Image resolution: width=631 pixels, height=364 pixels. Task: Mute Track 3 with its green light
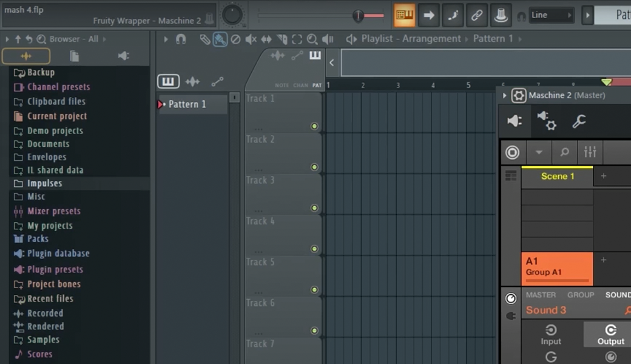click(x=314, y=208)
